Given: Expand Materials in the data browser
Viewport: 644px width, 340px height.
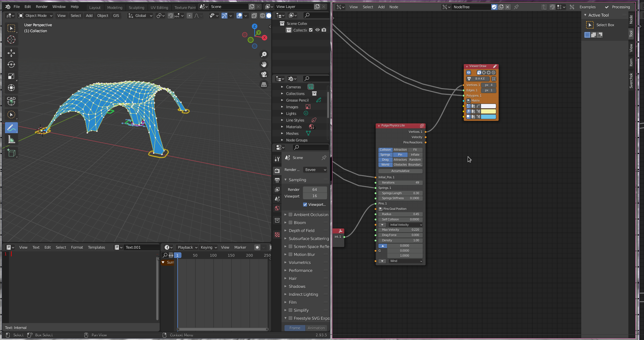Looking at the screenshot, I should [282, 127].
